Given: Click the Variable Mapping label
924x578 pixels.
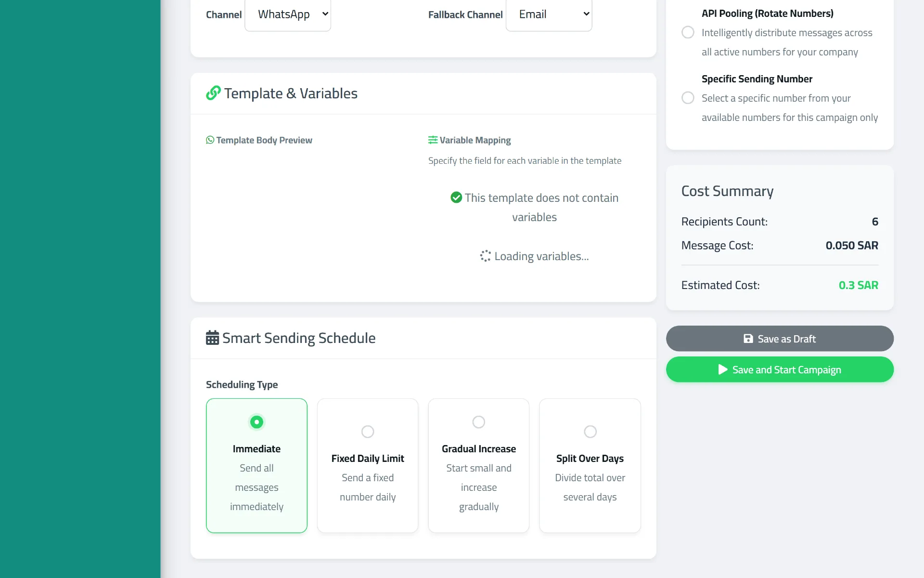Looking at the screenshot, I should pos(475,140).
